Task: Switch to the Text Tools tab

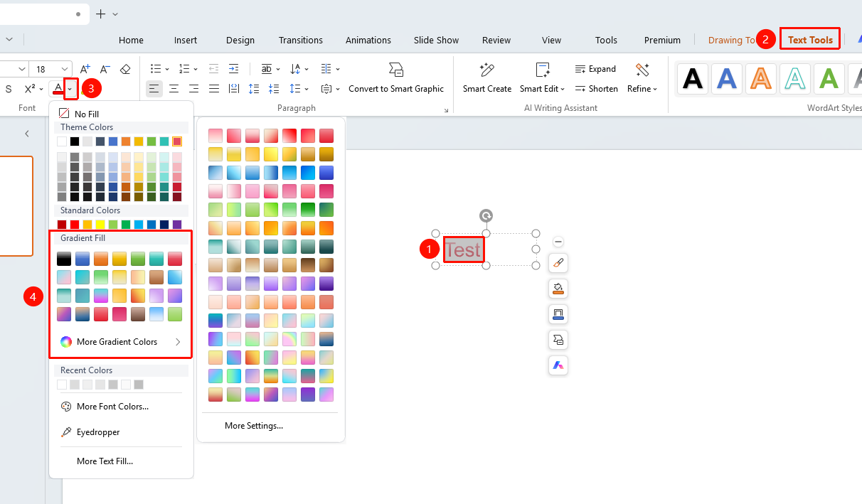Action: [x=810, y=40]
